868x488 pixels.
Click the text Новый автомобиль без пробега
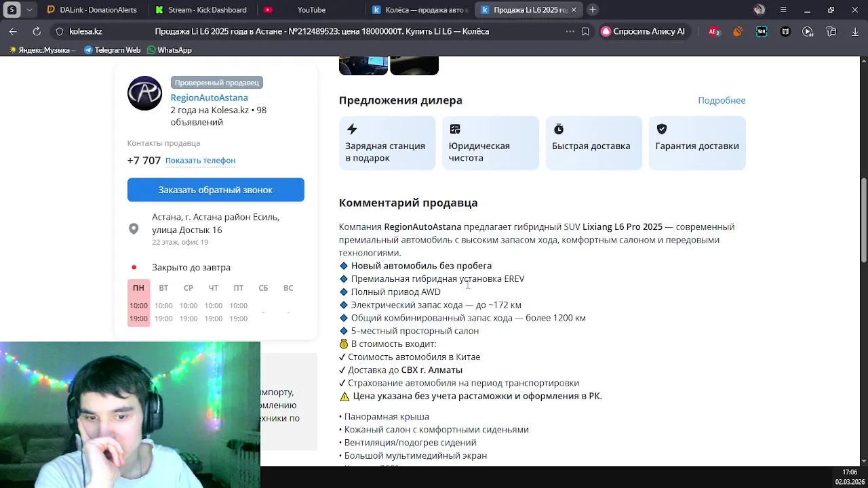pos(421,266)
